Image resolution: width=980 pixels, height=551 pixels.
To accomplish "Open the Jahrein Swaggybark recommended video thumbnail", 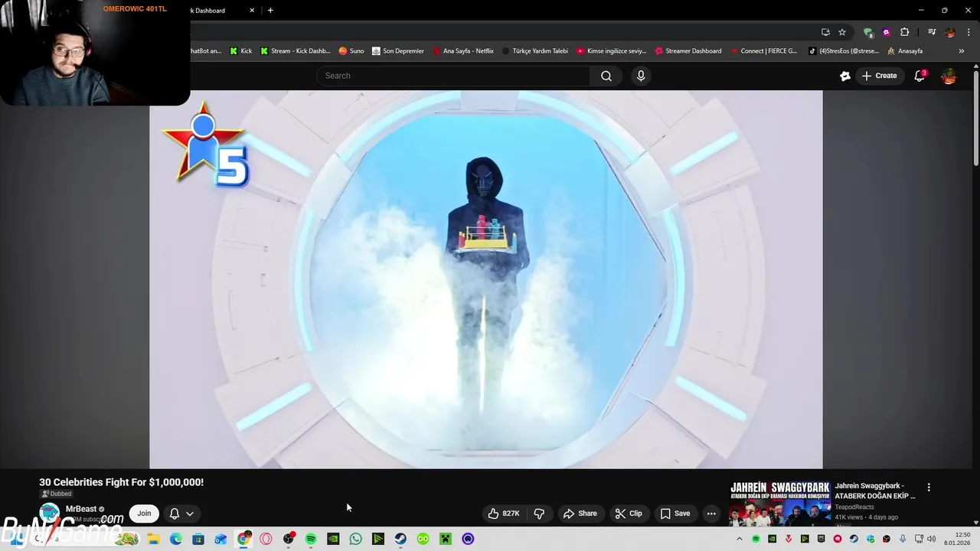I will [x=779, y=504].
